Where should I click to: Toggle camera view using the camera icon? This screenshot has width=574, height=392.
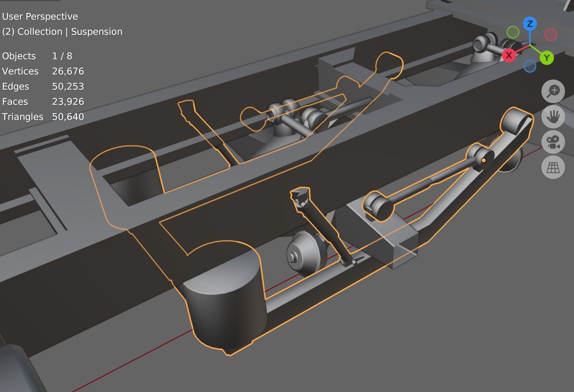click(x=553, y=142)
